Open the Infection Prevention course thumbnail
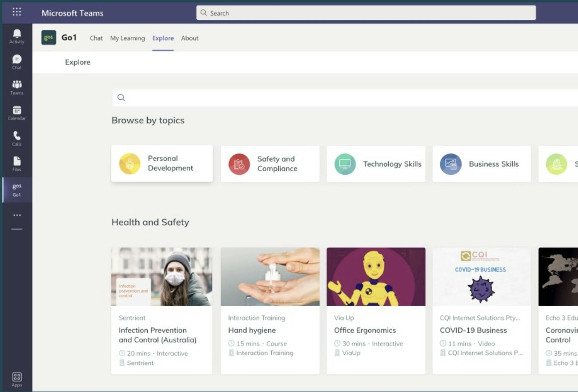The height and width of the screenshot is (392, 578). [x=162, y=277]
